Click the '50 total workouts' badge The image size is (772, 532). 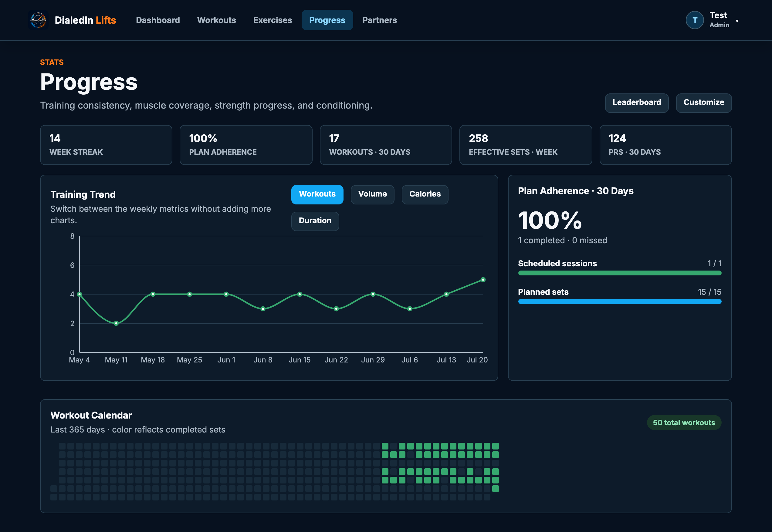click(684, 422)
